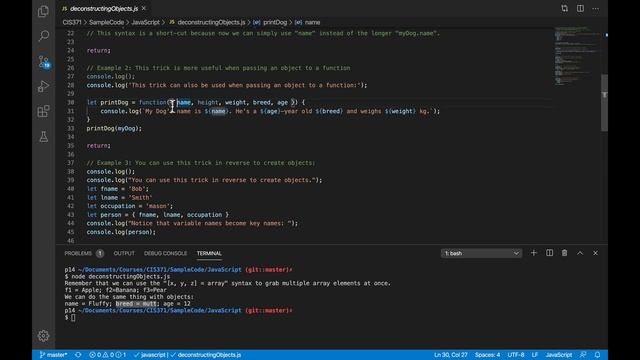Switch to the TERMINAL panel tab
The image size is (640, 360).
[x=209, y=253]
